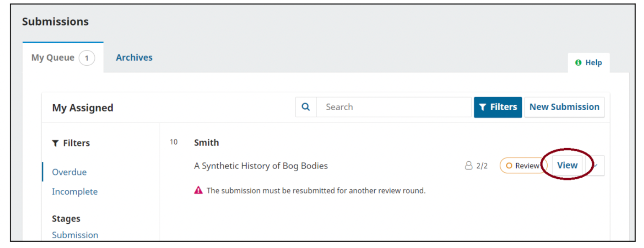
Task: Switch to the Archives tab
Action: (134, 58)
